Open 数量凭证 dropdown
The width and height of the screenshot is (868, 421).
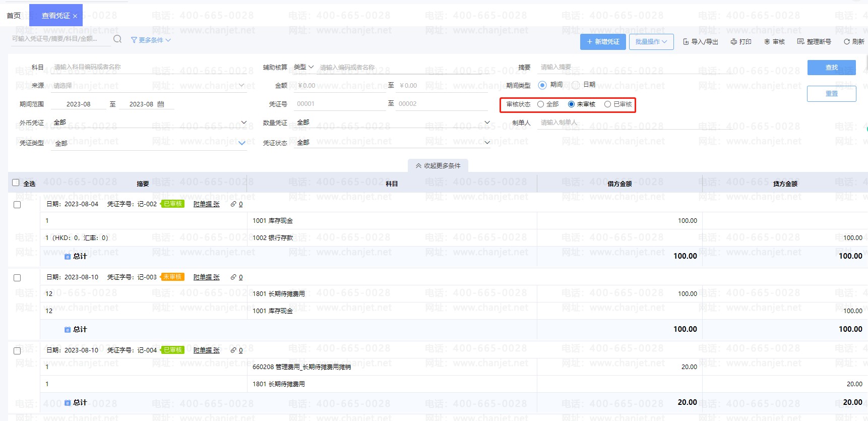click(x=392, y=123)
